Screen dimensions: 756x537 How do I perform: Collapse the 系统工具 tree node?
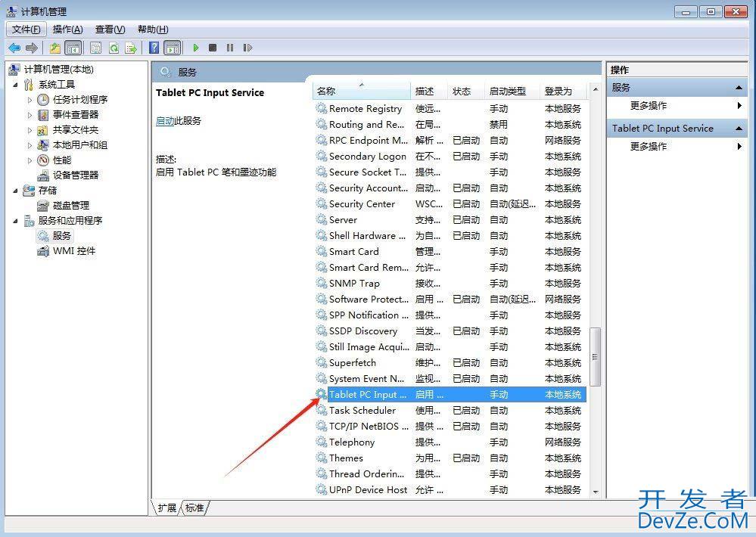(15, 85)
